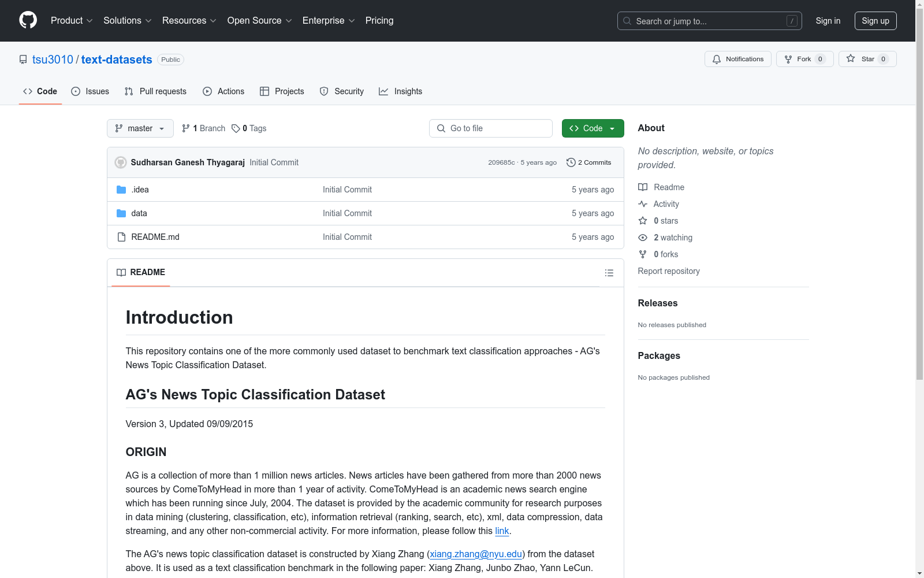Click the repository icon beside tsu3010

tap(23, 60)
